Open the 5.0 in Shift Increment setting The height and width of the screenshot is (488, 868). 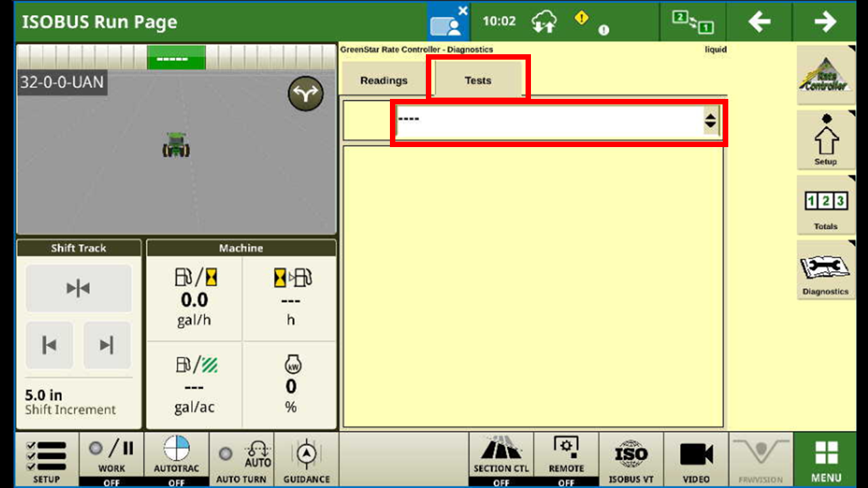click(x=71, y=402)
